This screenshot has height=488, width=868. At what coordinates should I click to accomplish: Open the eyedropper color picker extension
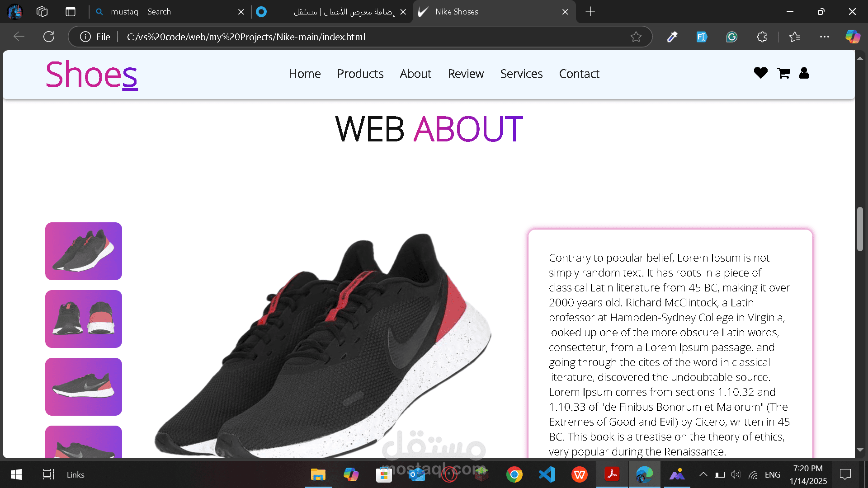(x=672, y=37)
